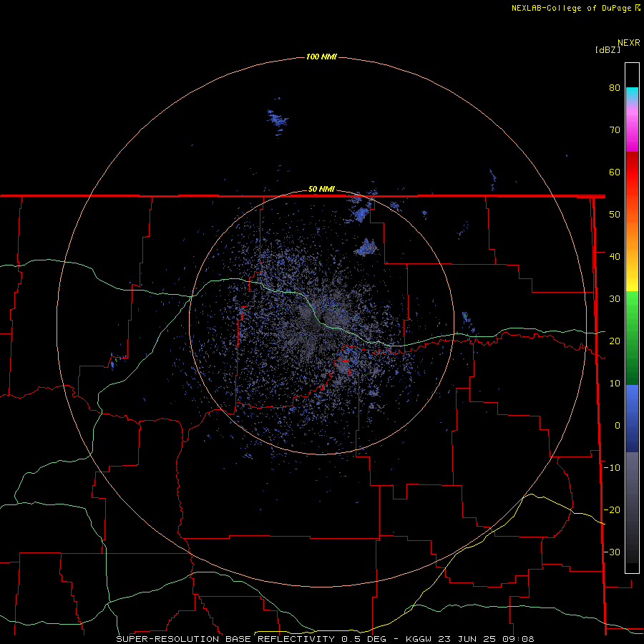The image size is (644, 644).
Task: Click the blue echo blob north inside the 100 NMI ring
Action: [278, 118]
